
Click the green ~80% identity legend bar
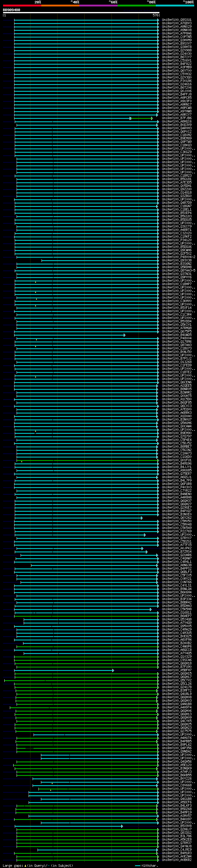tap(137, 6)
